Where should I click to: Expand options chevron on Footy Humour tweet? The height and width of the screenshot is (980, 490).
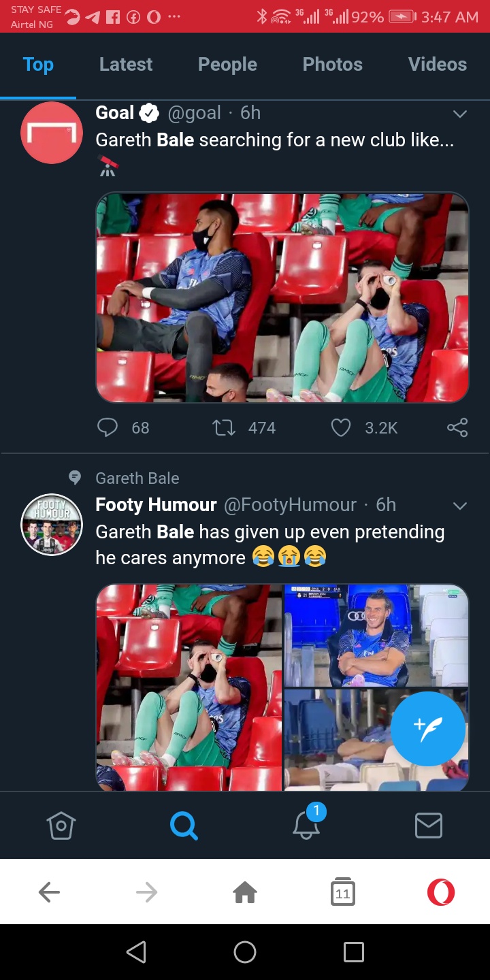[x=460, y=506]
